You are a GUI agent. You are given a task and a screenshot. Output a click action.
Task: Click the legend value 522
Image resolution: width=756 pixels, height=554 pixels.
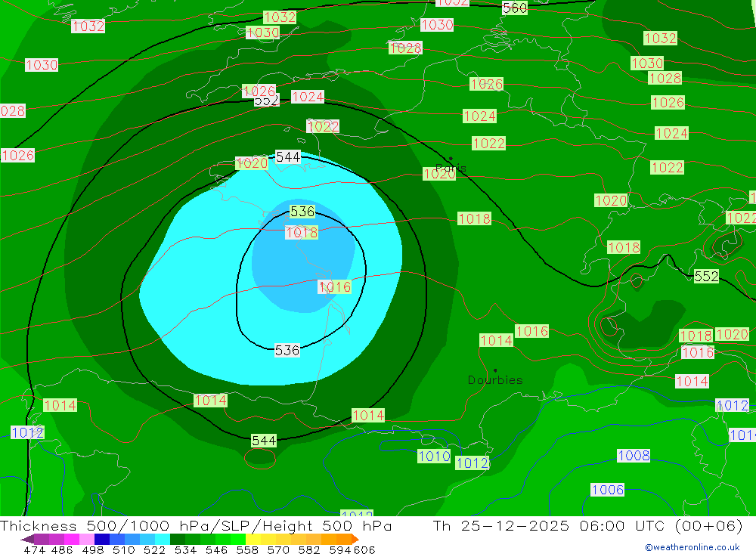click(x=154, y=549)
